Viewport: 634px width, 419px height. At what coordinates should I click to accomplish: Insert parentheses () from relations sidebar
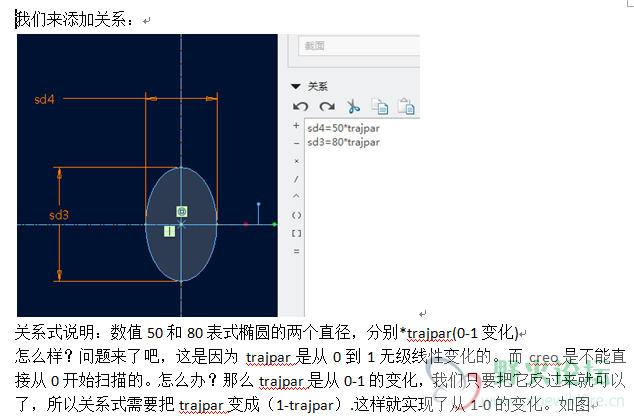click(x=296, y=216)
